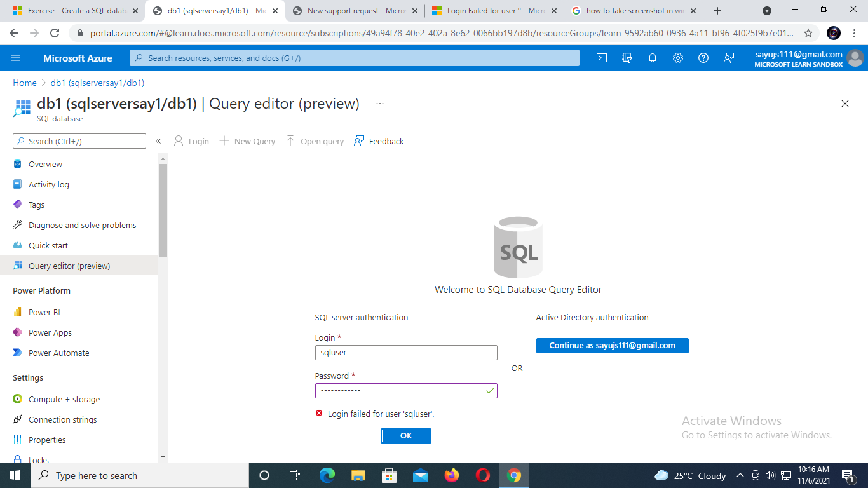The image size is (868, 488).
Task: Open Opera browser from the taskbar
Action: coord(483,475)
